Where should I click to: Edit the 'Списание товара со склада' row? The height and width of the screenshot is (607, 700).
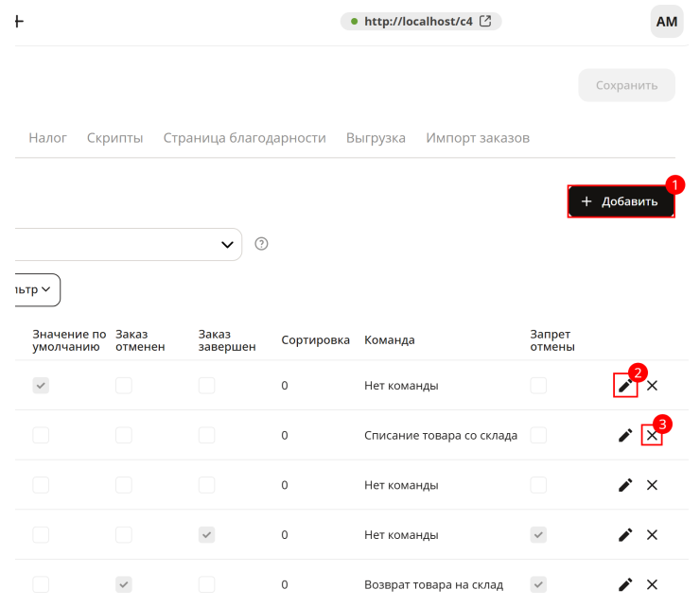coord(625,435)
